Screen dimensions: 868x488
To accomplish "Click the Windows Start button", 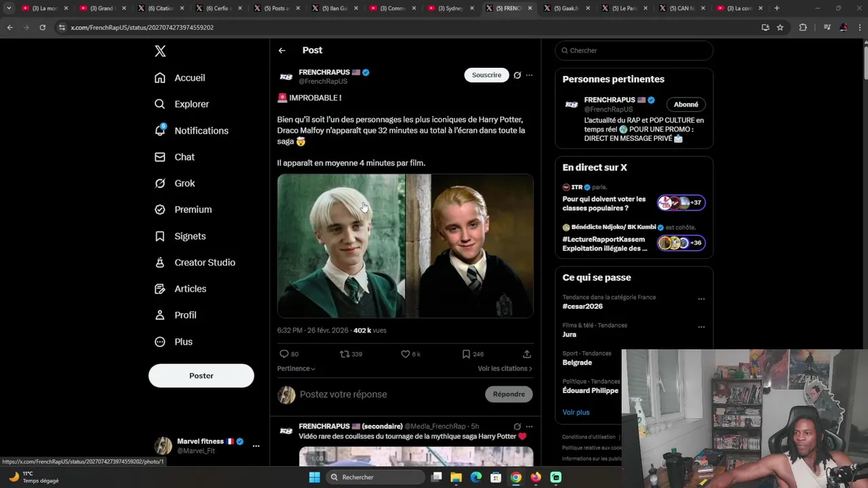I will (315, 477).
